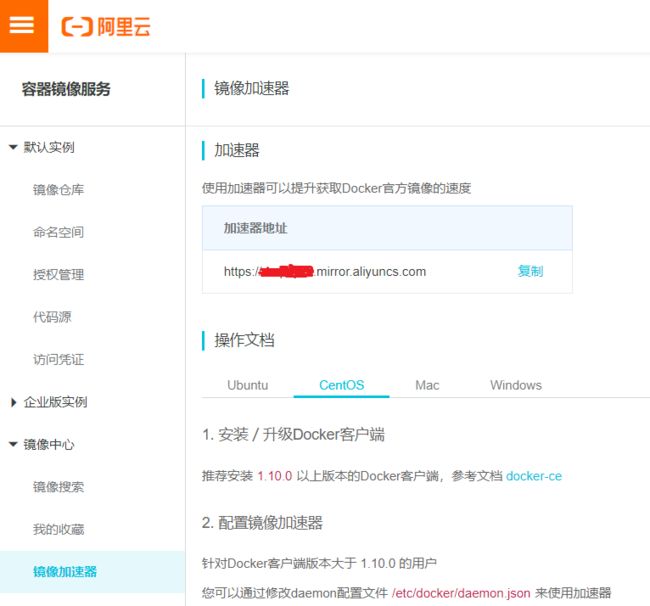Screen dimensions: 650x606
Task: Select 镜像加速器 sidebar item
Action: click(92, 572)
